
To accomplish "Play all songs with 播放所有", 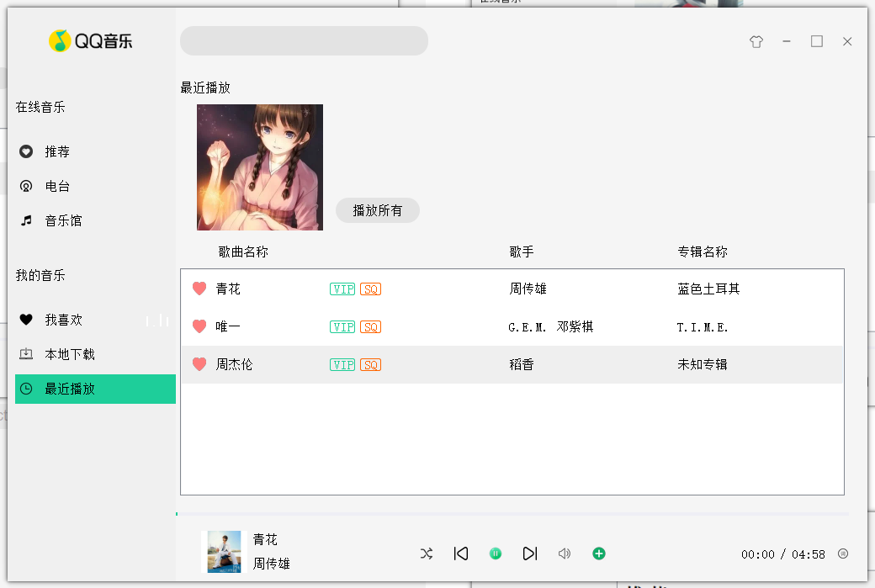I will click(x=377, y=210).
